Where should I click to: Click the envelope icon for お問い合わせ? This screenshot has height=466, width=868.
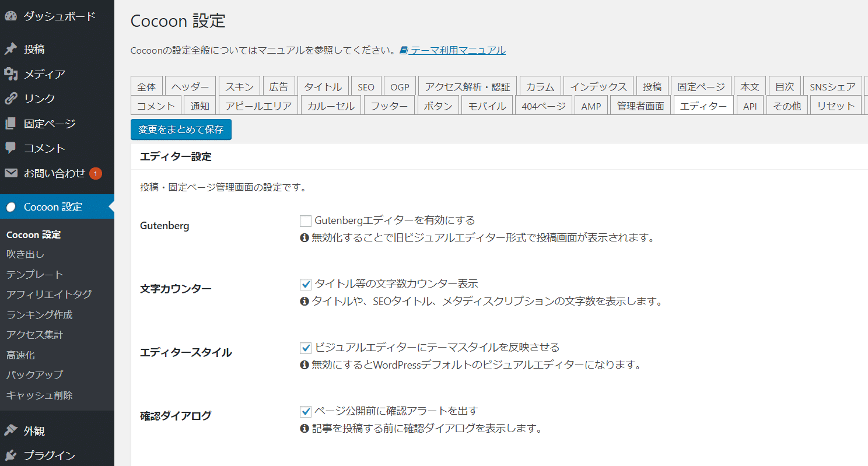(x=10, y=173)
